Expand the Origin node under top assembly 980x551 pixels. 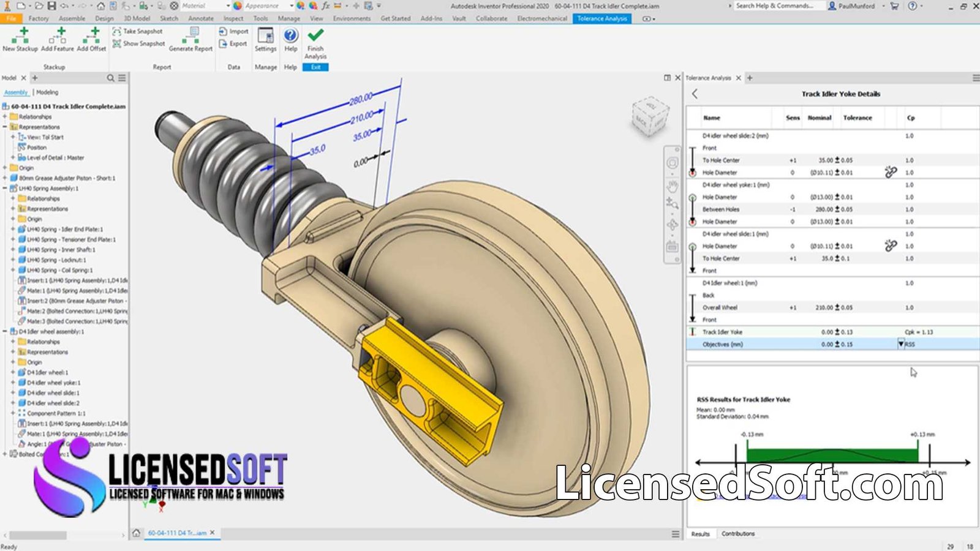5,168
